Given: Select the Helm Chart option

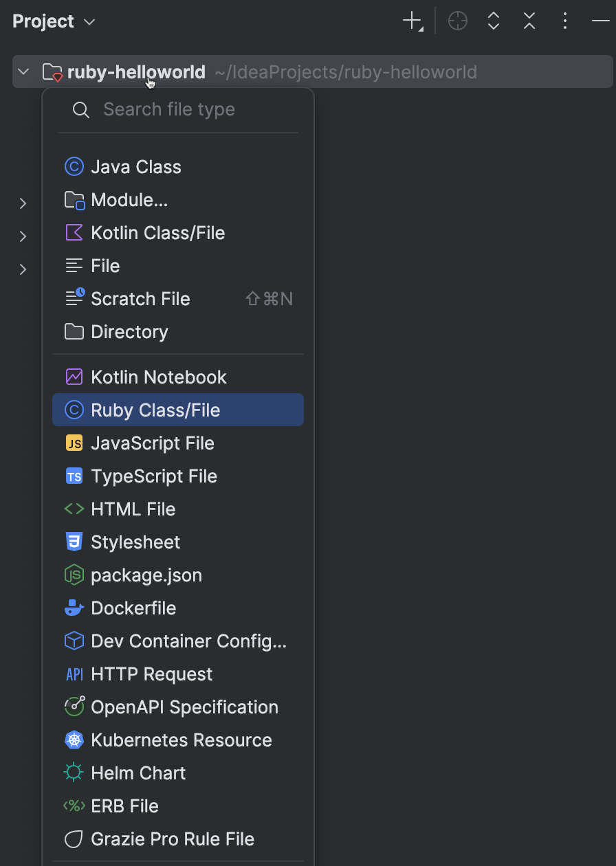Looking at the screenshot, I should [138, 773].
